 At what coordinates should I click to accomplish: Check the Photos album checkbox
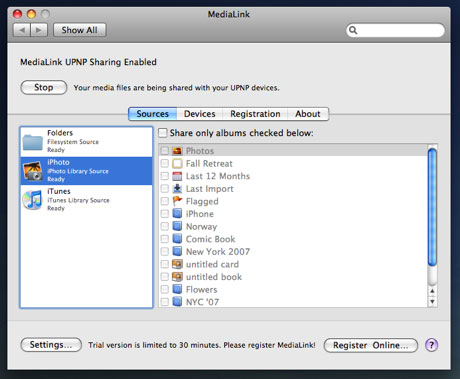coord(165,151)
